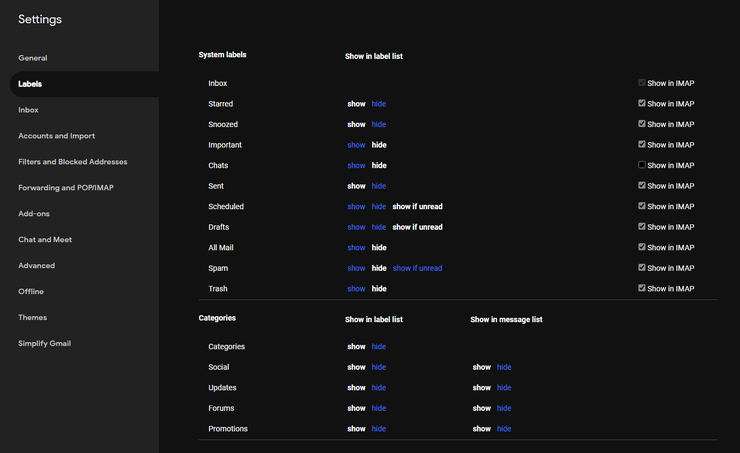
Task: Uncheck Show in IMAP for Sent
Action: click(641, 185)
